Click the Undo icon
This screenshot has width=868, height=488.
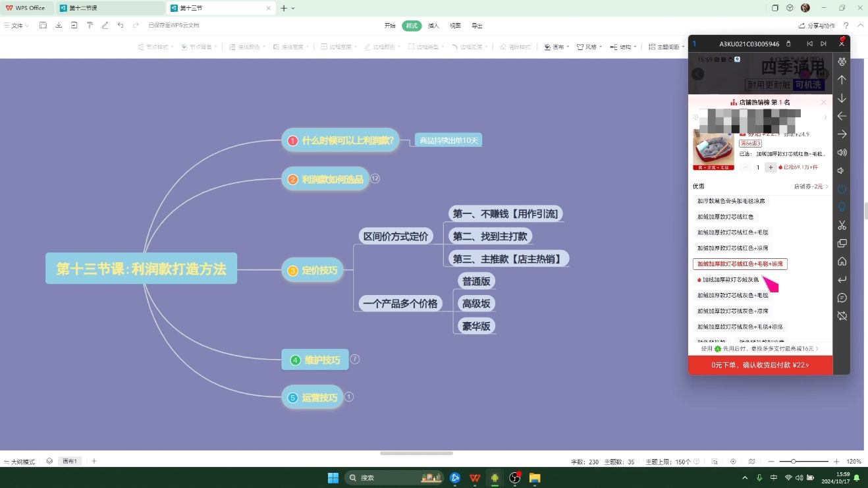(x=120, y=25)
